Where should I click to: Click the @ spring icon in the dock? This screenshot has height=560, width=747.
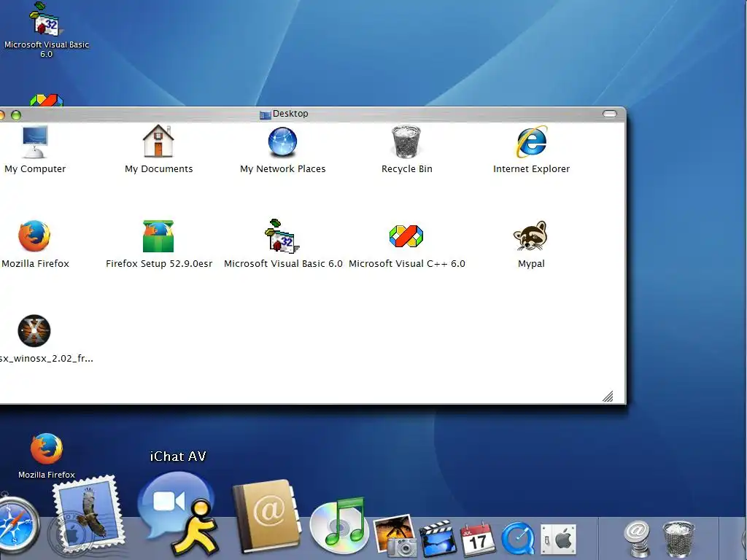tap(638, 539)
